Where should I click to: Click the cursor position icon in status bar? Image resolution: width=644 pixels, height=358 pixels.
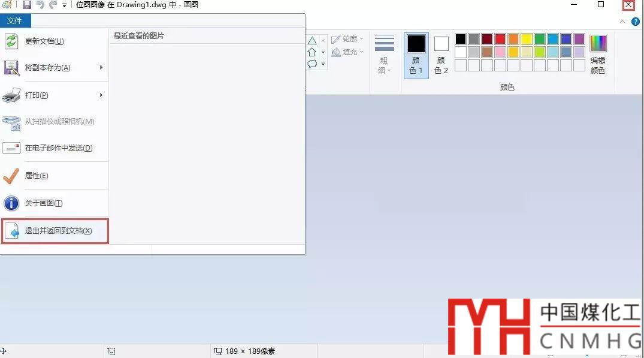tap(4, 351)
